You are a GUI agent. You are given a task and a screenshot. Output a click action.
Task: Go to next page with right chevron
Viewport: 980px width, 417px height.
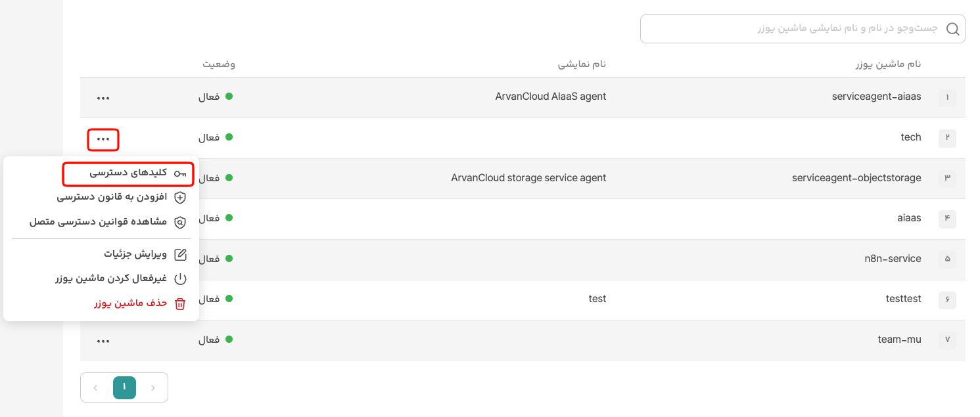(153, 387)
